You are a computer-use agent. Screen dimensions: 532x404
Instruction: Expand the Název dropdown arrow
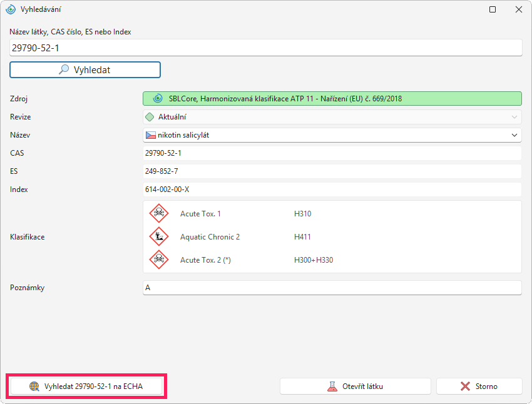click(x=514, y=135)
